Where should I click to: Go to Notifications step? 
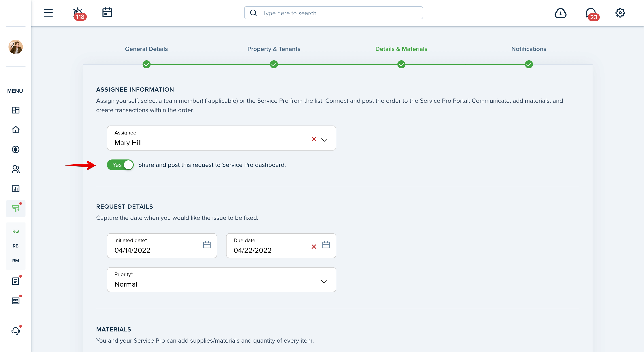click(x=529, y=49)
